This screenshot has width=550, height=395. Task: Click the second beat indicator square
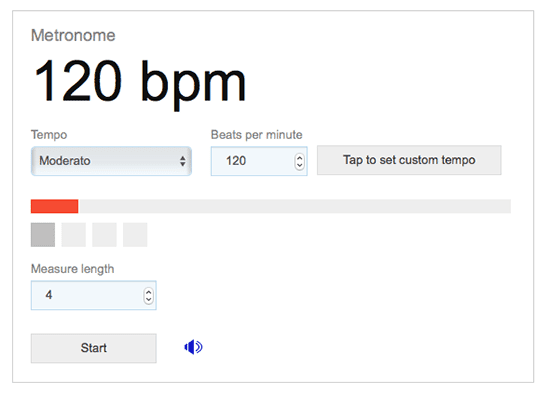coord(74,235)
